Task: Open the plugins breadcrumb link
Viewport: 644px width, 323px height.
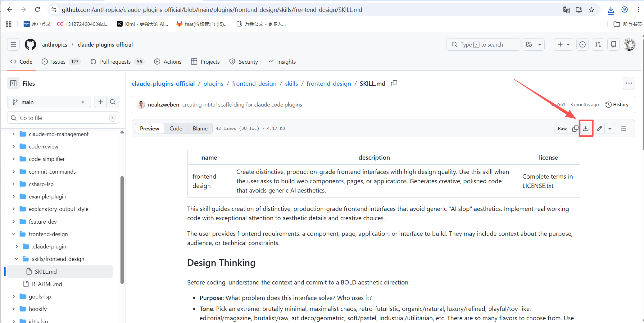Action: coord(213,83)
